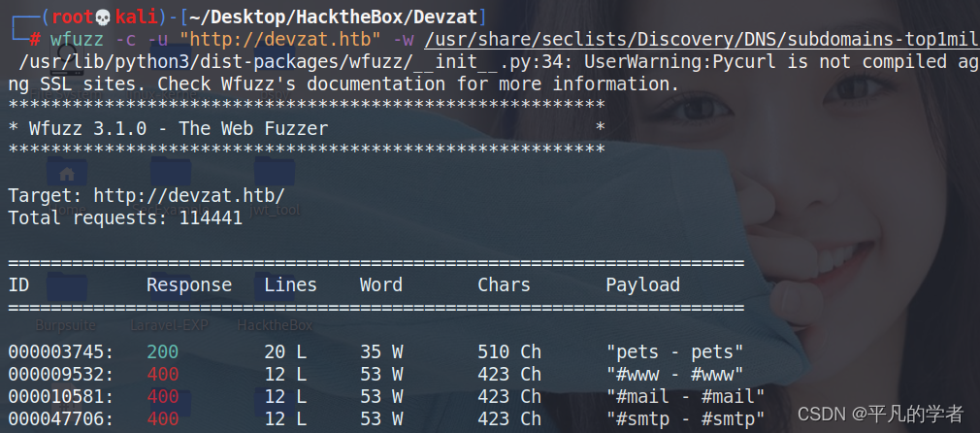
Task: Click the "423 Ch" value in the #www row
Action: tap(510, 375)
